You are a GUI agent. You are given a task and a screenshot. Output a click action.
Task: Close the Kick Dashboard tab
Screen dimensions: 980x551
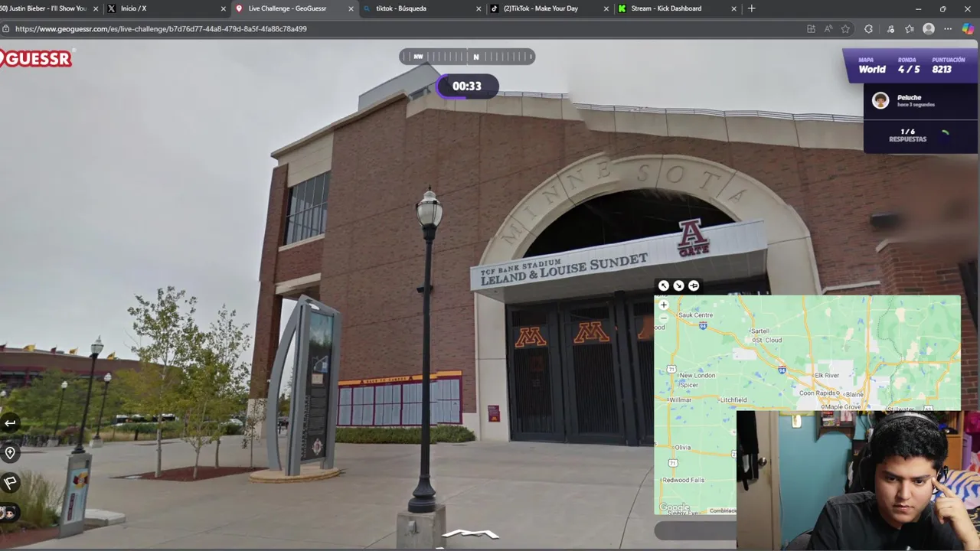coord(733,8)
